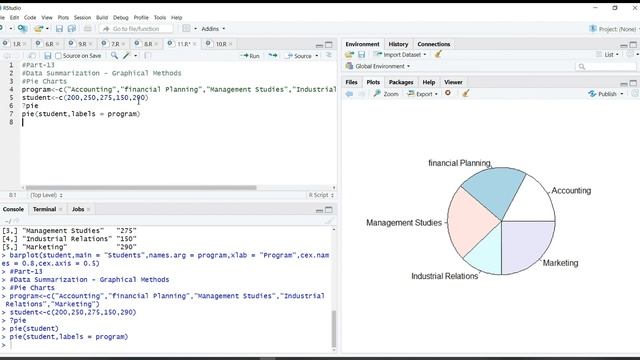Image resolution: width=640 pixels, height=360 pixels.
Task: Click the compile report notebook icon
Action: pyautogui.click(x=148, y=56)
